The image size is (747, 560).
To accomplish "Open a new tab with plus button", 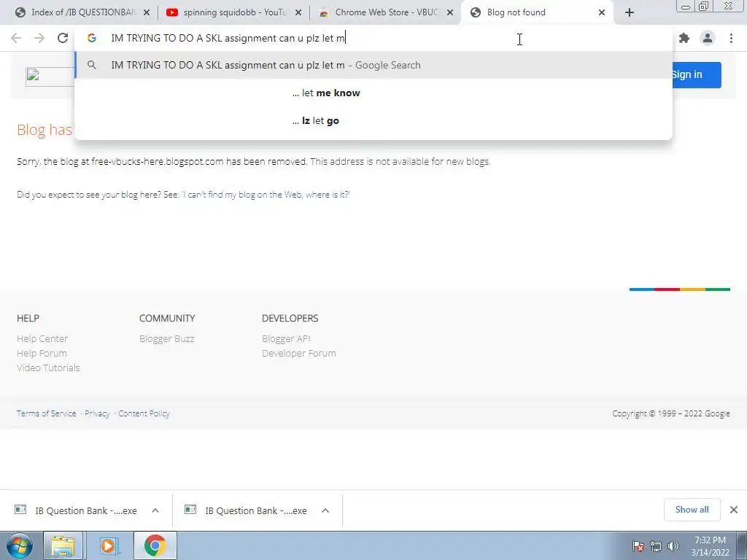I will pyautogui.click(x=630, y=13).
